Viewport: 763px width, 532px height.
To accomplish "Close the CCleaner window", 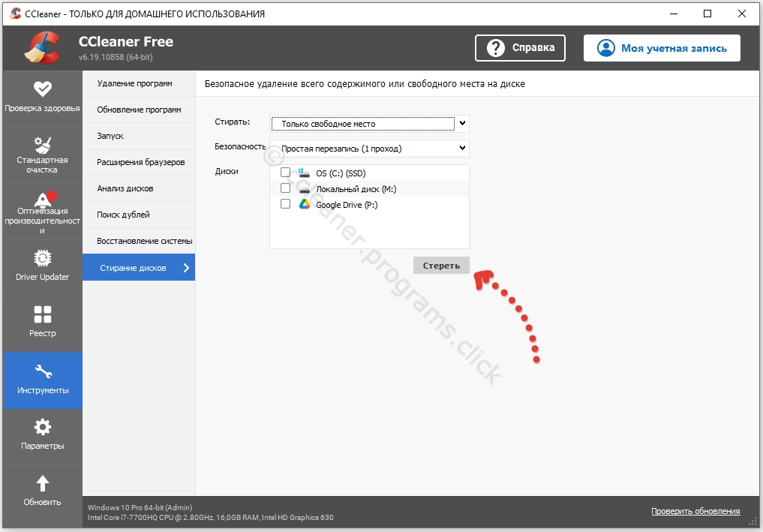I will tap(741, 14).
